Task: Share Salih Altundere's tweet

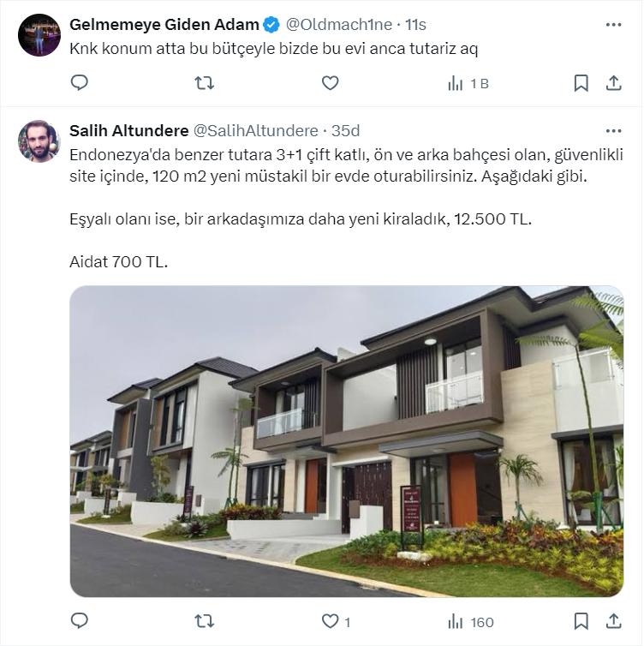Action: tap(613, 621)
